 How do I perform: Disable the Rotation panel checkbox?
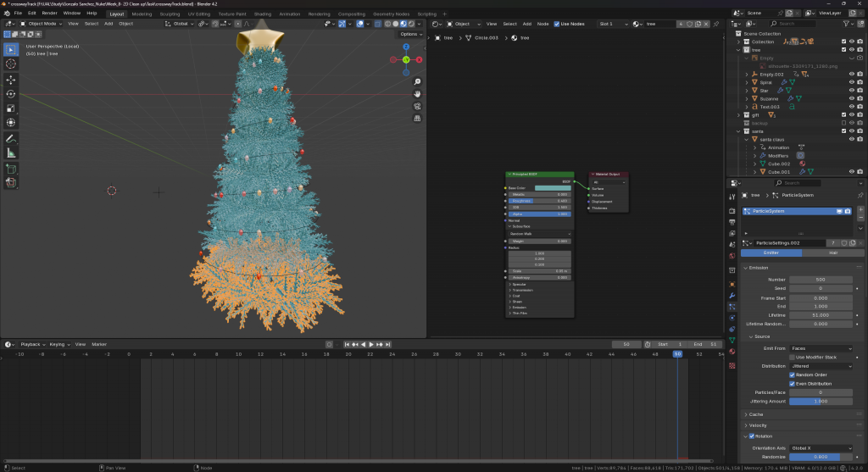(x=752, y=436)
